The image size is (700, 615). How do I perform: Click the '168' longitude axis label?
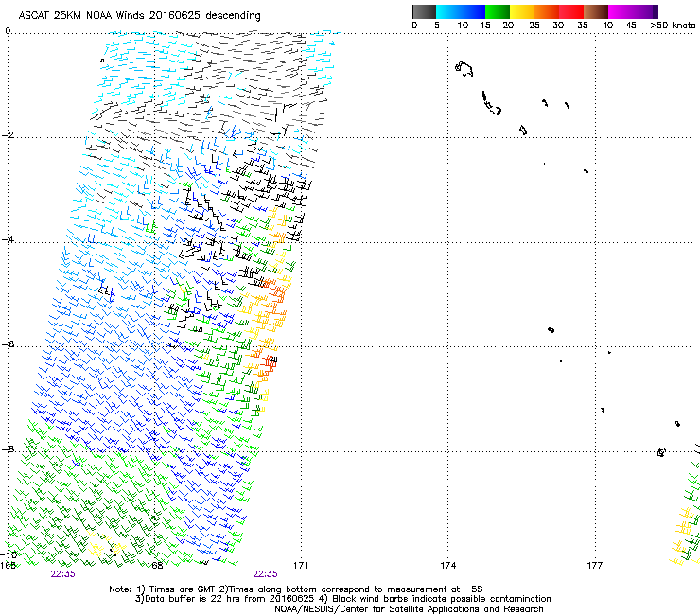point(154,566)
